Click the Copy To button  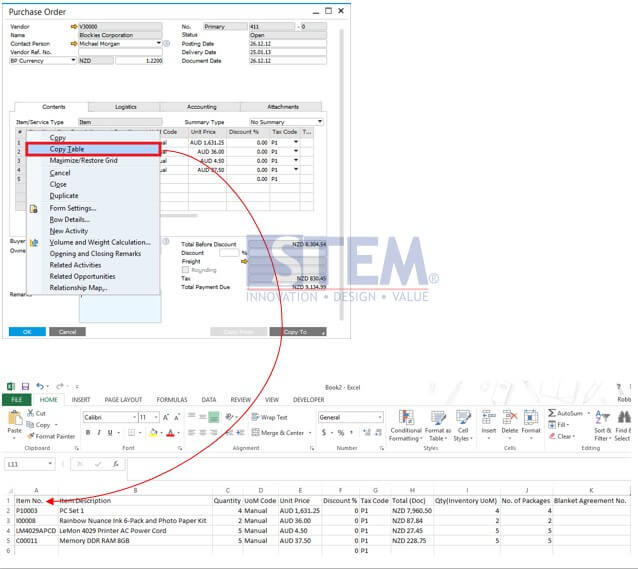(x=298, y=332)
